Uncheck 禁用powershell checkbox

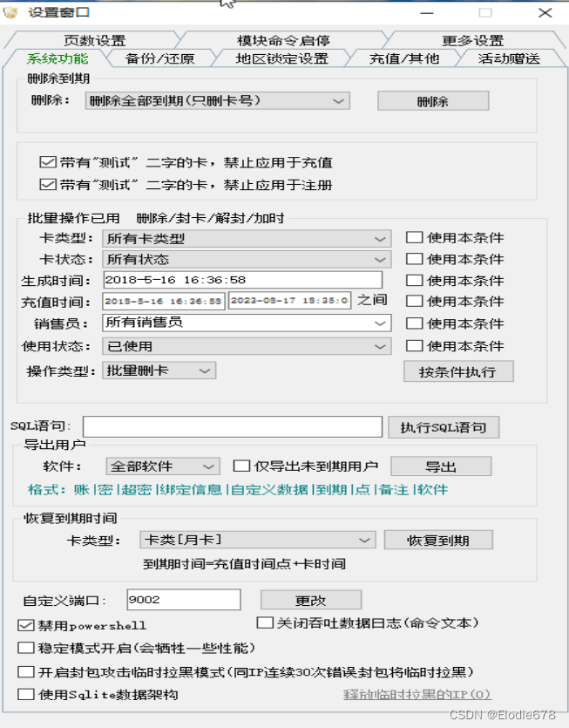26,625
